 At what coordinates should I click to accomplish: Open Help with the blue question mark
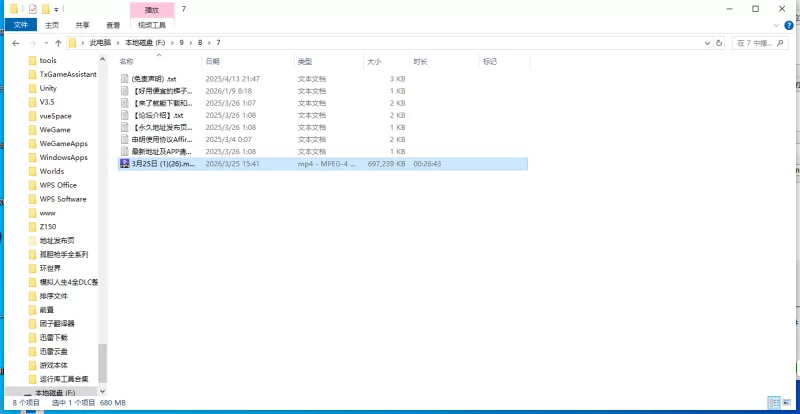789,25
